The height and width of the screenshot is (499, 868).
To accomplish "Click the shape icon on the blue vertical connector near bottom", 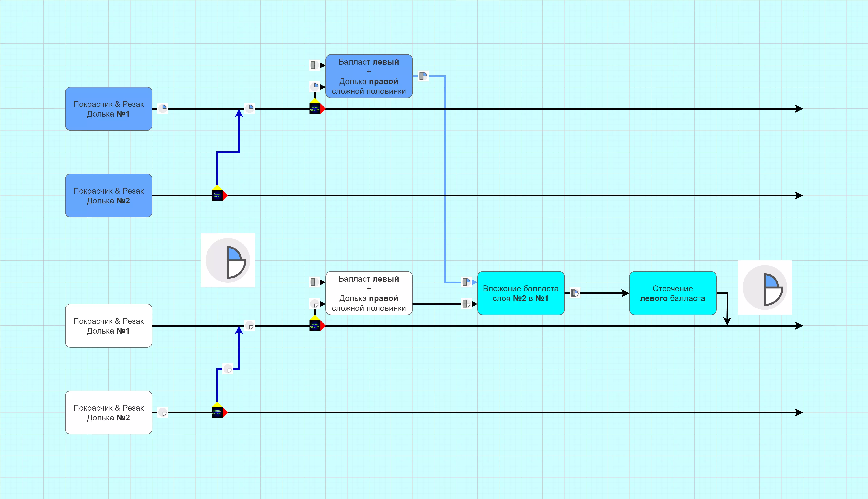I will coord(228,369).
